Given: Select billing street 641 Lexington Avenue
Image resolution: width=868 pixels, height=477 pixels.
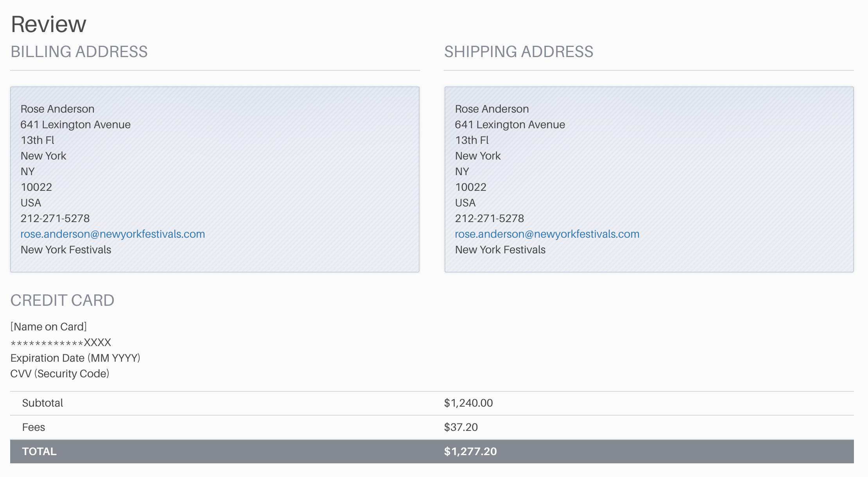Looking at the screenshot, I should (x=75, y=124).
